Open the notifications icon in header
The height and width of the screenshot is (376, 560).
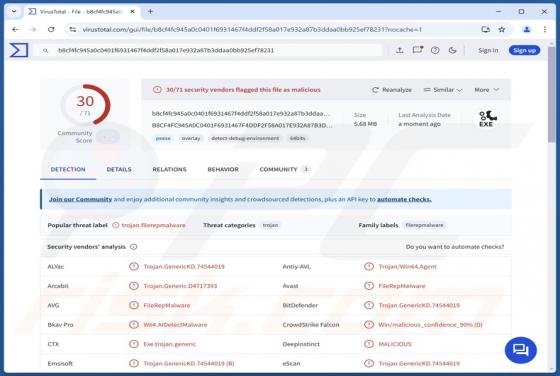[418, 50]
